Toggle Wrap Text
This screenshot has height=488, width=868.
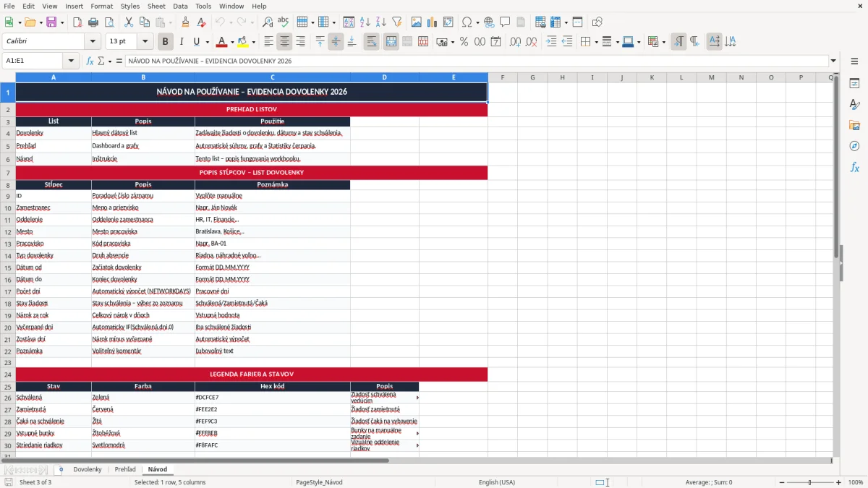(371, 42)
